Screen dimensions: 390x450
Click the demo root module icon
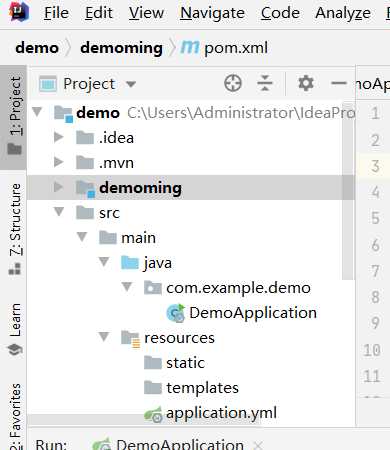point(63,113)
